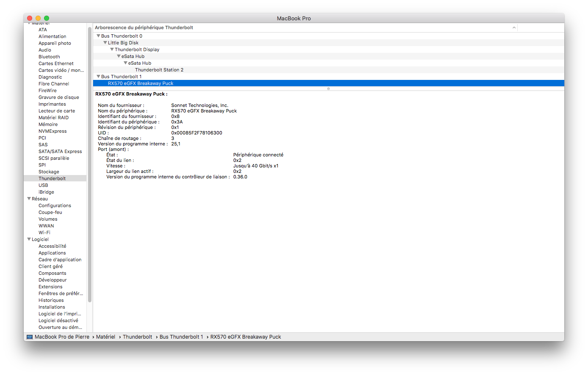The width and height of the screenshot is (588, 375).
Task: Open Alimentation in the sidebar
Action: pyautogui.click(x=52, y=36)
